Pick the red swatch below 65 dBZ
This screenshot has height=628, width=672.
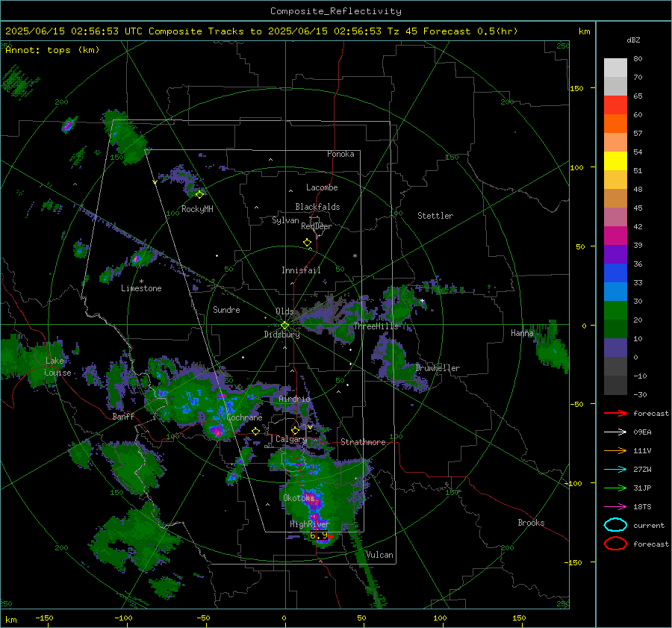click(615, 105)
